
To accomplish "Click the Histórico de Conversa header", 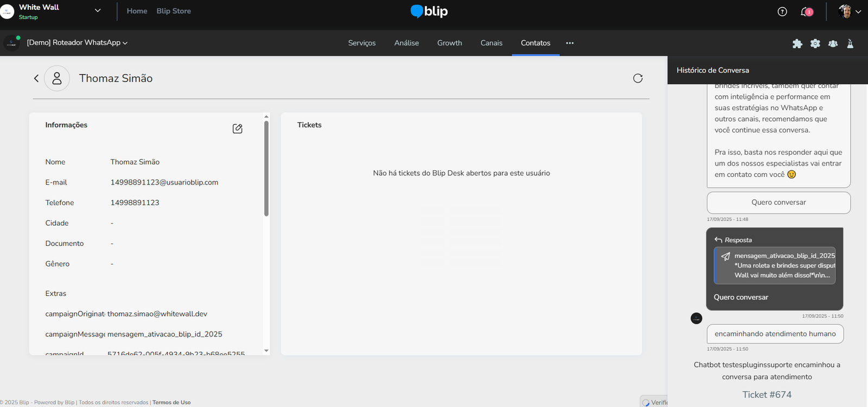I will pos(713,70).
